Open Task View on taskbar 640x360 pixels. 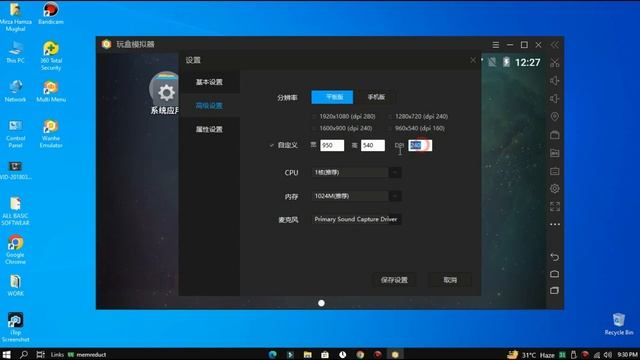pyautogui.click(x=40, y=354)
